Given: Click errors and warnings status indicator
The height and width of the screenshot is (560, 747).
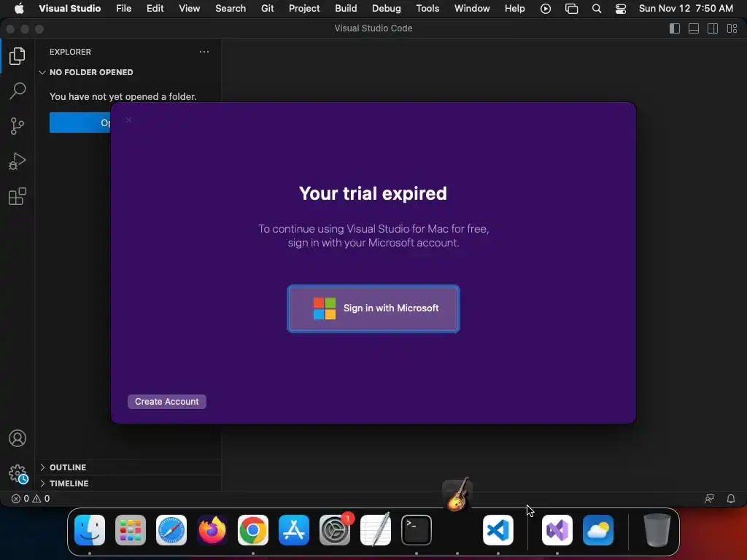Looking at the screenshot, I should [31, 499].
